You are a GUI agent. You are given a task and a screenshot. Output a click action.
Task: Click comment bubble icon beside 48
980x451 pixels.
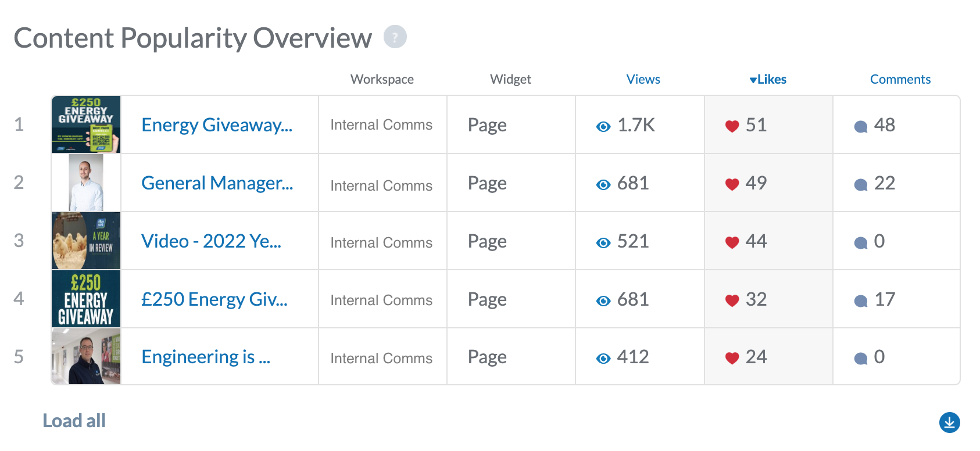[861, 127]
